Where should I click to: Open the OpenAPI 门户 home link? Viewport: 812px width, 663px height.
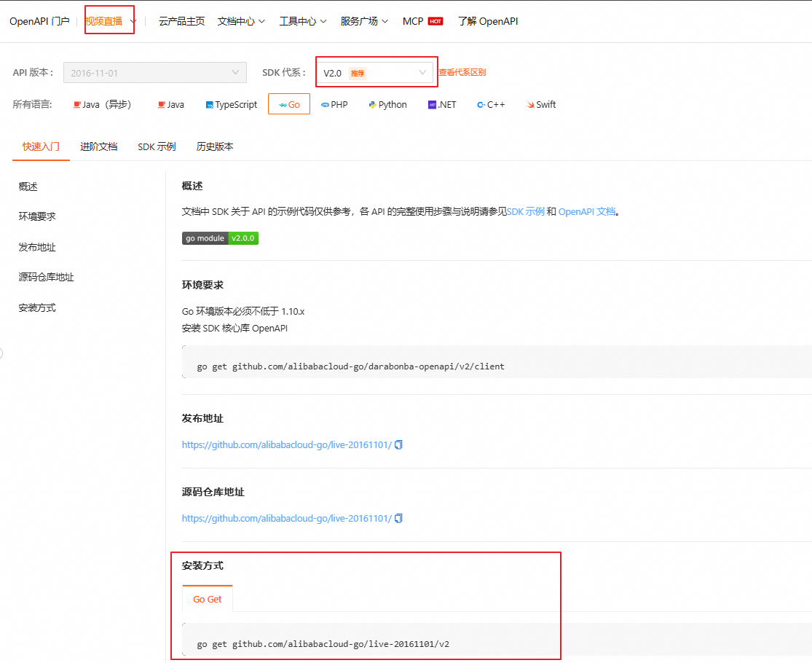(x=39, y=21)
